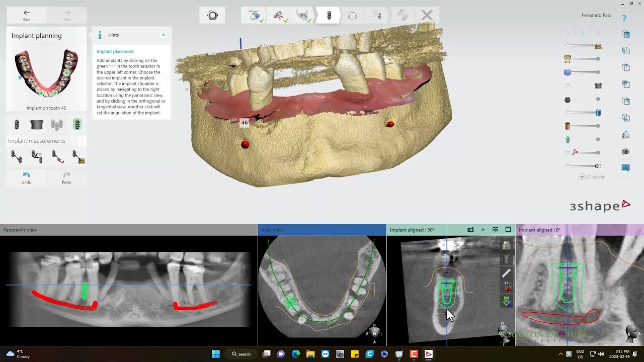Click the greyed Next button
Image resolution: width=644 pixels, height=362 pixels.
click(x=67, y=15)
